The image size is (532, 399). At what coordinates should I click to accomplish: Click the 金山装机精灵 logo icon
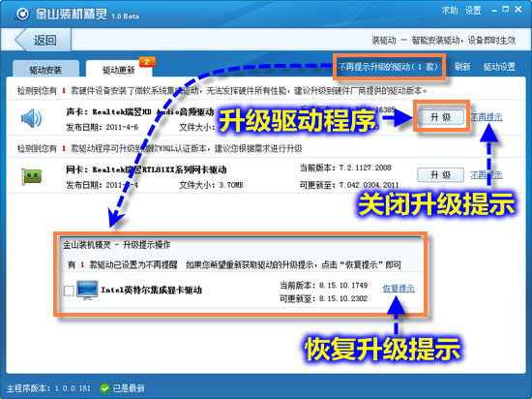(x=23, y=14)
